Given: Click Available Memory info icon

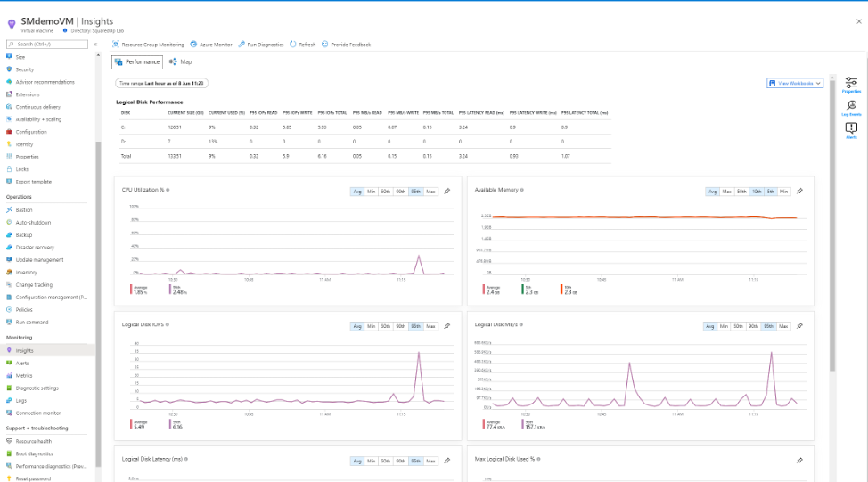Looking at the screenshot, I should [x=522, y=190].
